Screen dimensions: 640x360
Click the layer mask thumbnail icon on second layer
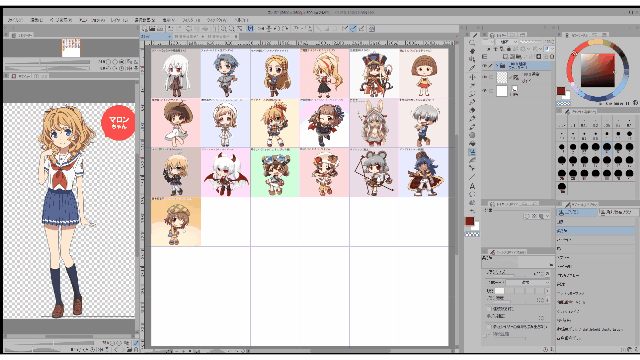click(x=516, y=77)
